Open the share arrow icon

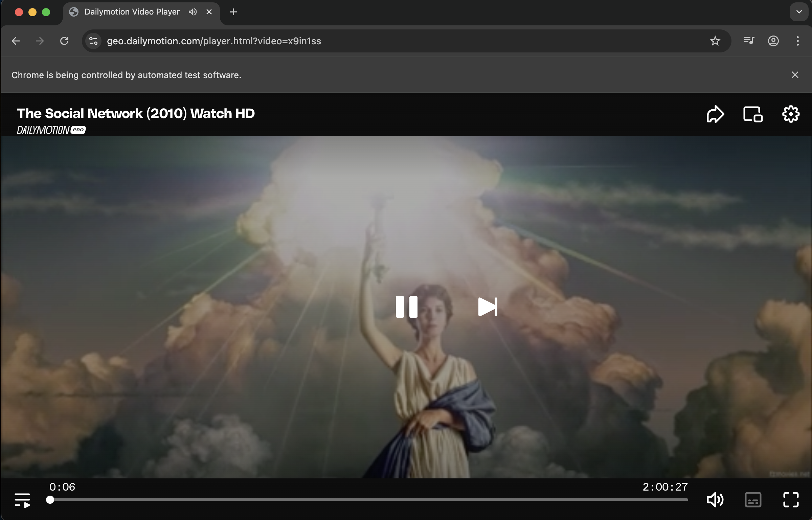[715, 114]
